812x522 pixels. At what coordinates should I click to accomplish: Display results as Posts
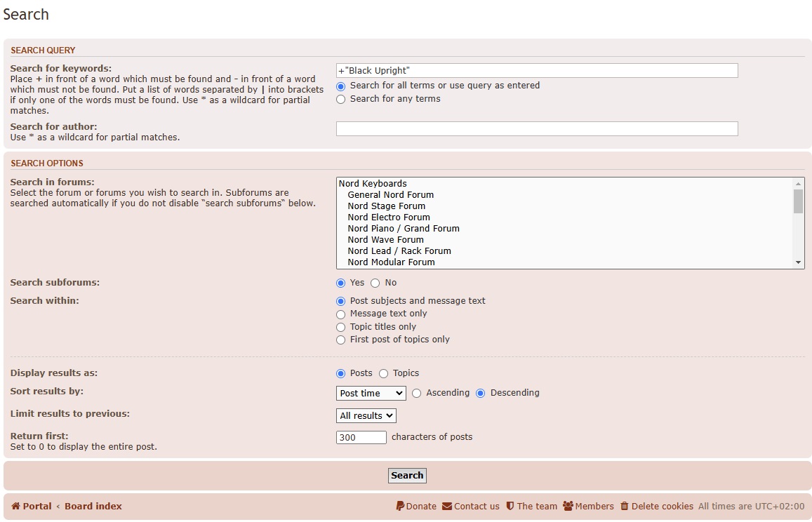pos(341,374)
